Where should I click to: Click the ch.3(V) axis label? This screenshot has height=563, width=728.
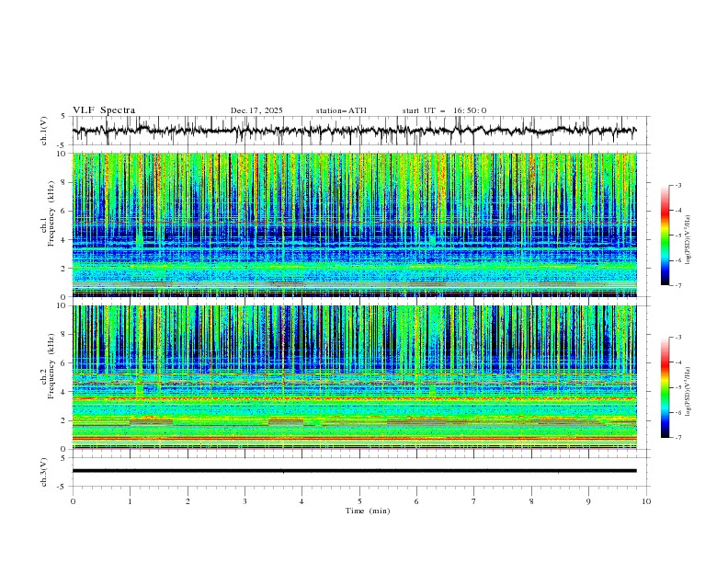(44, 470)
